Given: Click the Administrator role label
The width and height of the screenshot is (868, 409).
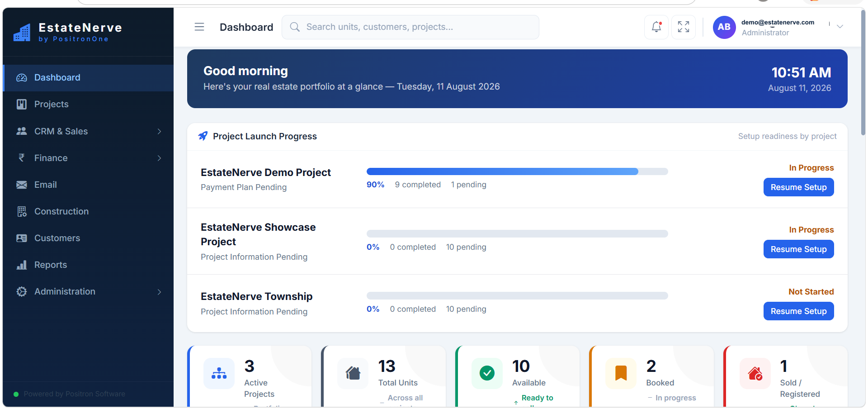Looking at the screenshot, I should tap(765, 33).
